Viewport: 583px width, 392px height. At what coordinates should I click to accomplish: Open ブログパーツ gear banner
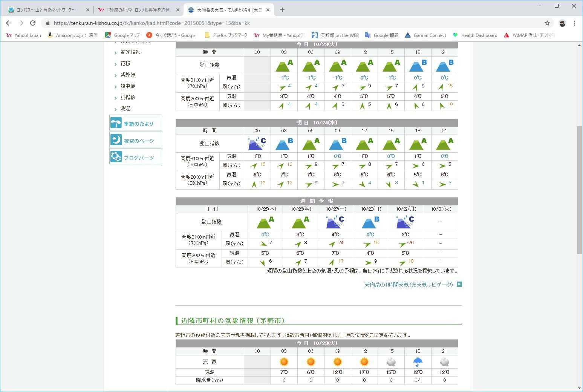tap(136, 157)
